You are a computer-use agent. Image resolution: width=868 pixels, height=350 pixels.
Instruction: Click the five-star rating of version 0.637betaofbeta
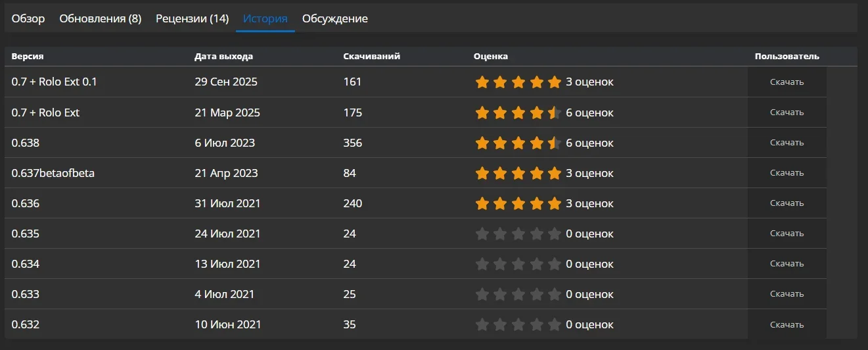point(518,173)
